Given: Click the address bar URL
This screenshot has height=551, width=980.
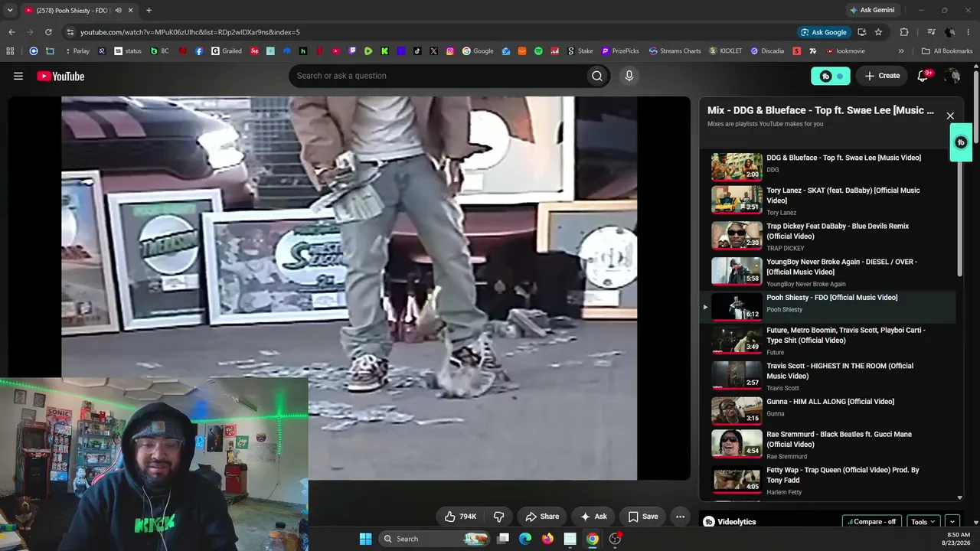Looking at the screenshot, I should [x=190, y=32].
